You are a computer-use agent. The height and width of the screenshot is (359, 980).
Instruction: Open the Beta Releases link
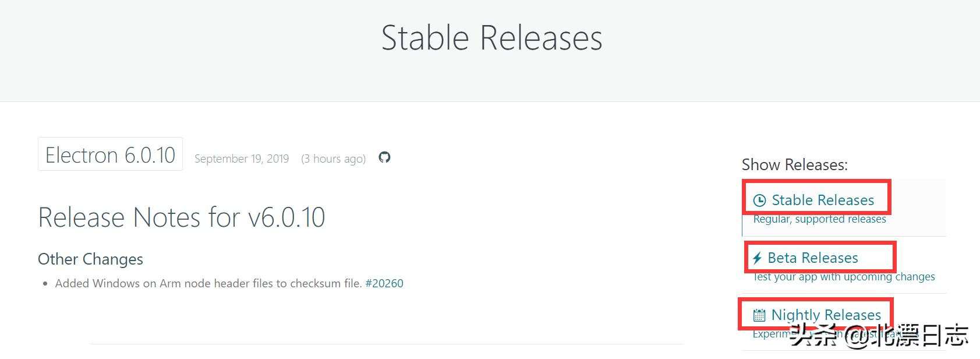tap(812, 258)
